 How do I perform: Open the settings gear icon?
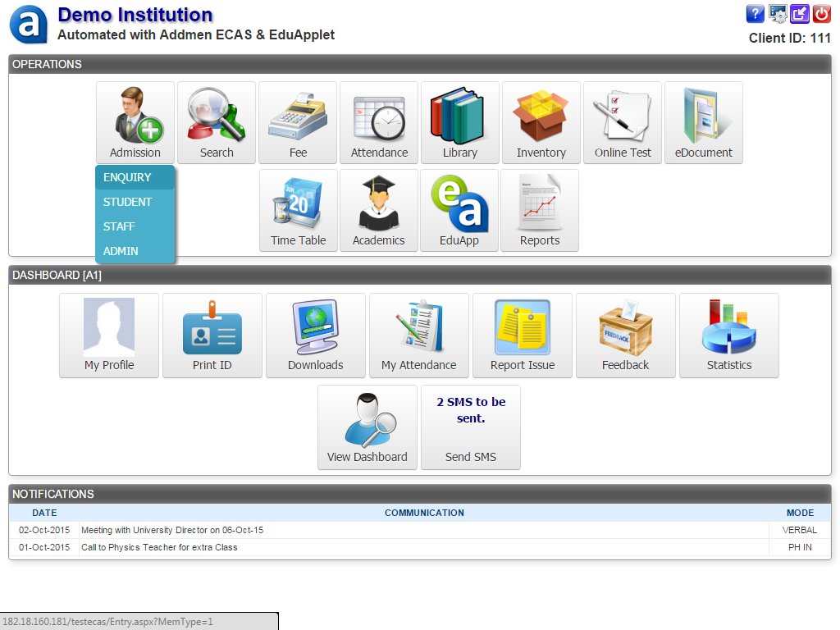point(777,13)
